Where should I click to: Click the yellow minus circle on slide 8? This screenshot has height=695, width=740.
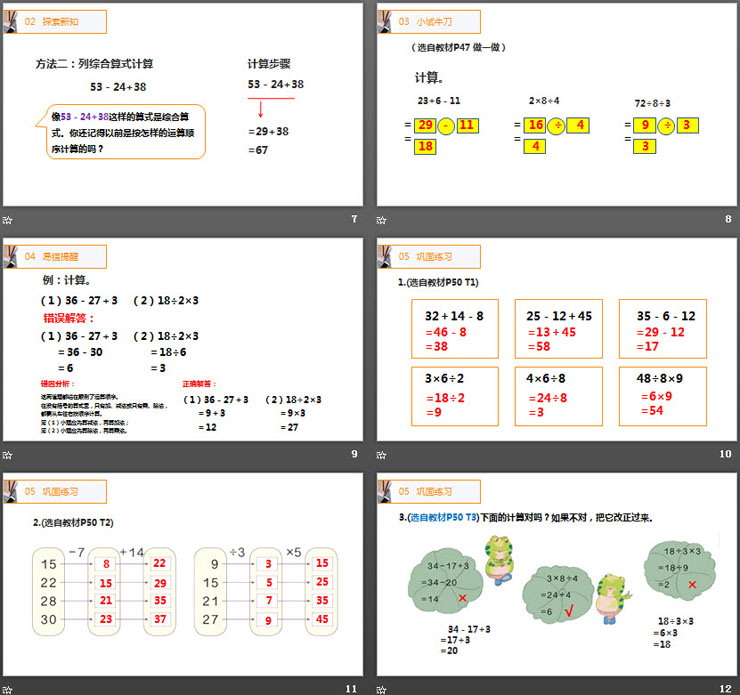[446, 126]
